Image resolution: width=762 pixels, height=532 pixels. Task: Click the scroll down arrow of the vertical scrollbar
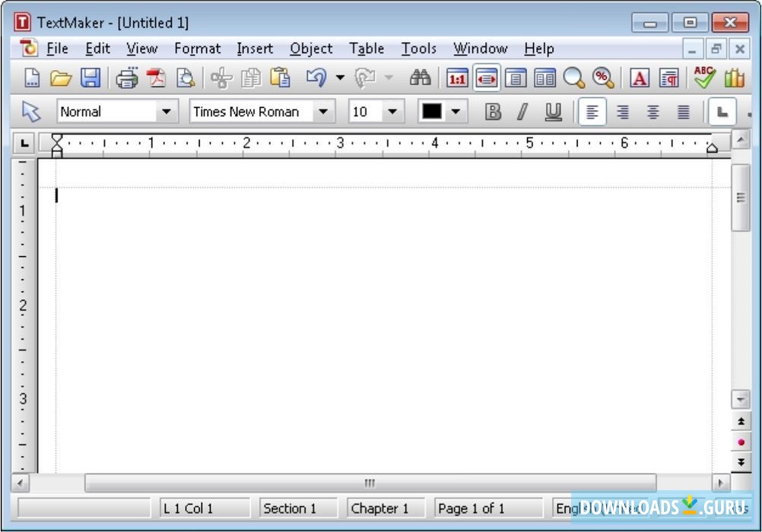click(x=741, y=400)
